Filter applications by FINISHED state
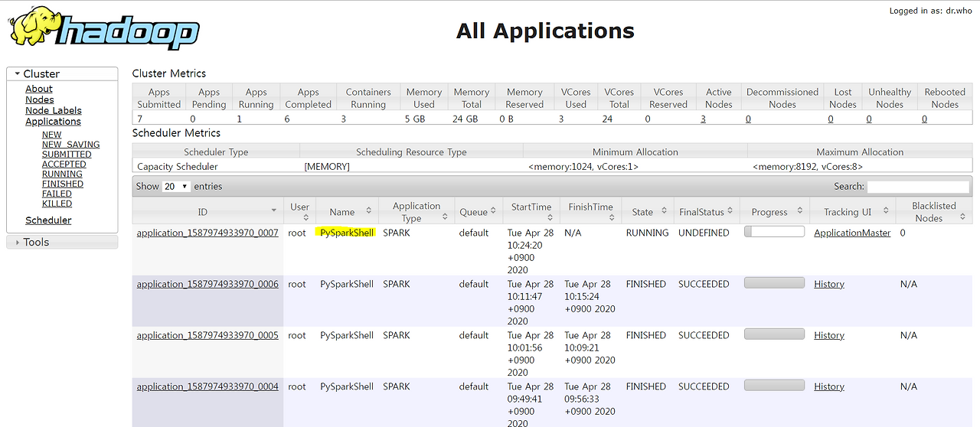The image size is (980, 427). (x=63, y=184)
